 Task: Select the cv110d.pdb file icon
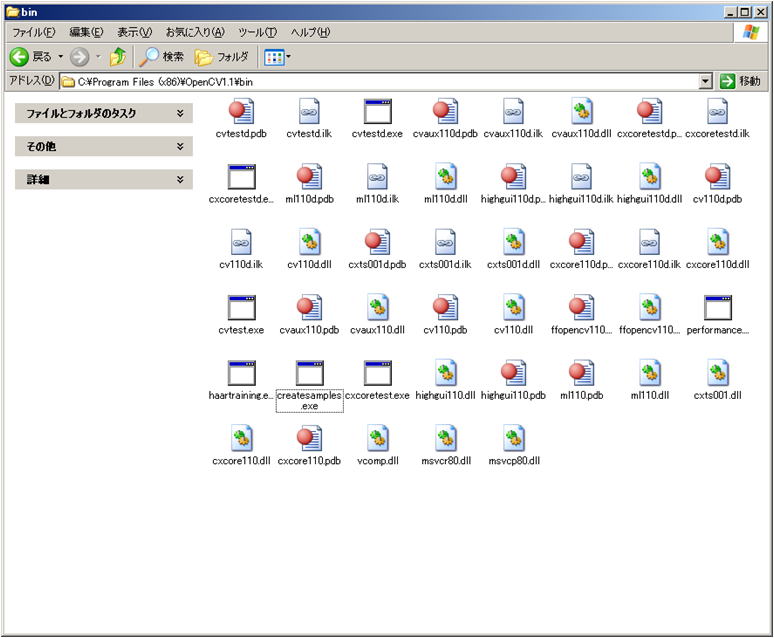(718, 177)
